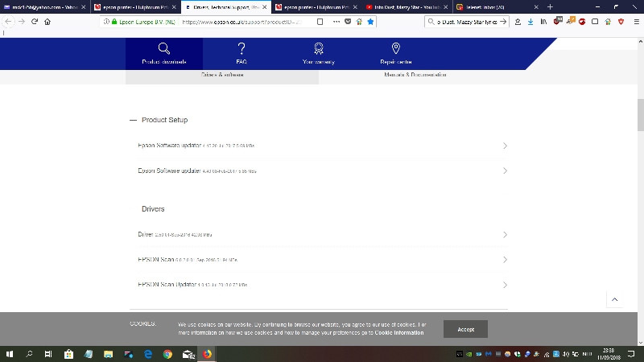Screen dimensions: 644x362
Task: Open the Library bookshelf icon
Action: coord(543,22)
